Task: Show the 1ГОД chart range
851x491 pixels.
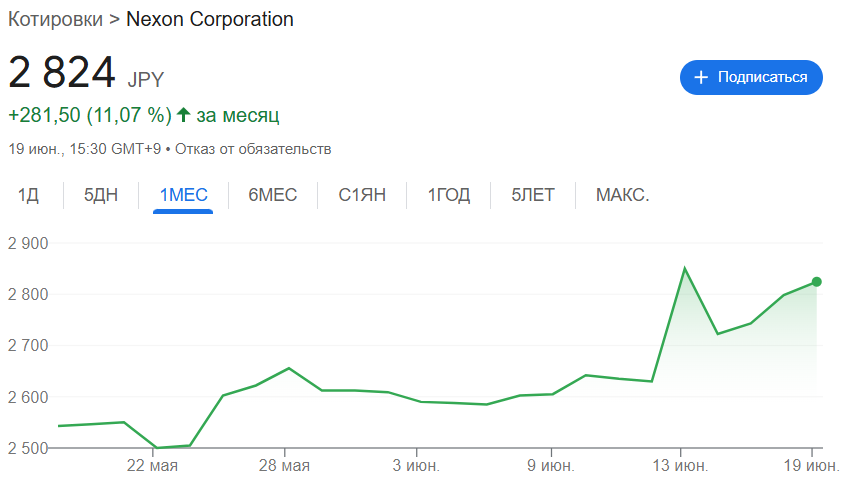Action: pos(449,195)
